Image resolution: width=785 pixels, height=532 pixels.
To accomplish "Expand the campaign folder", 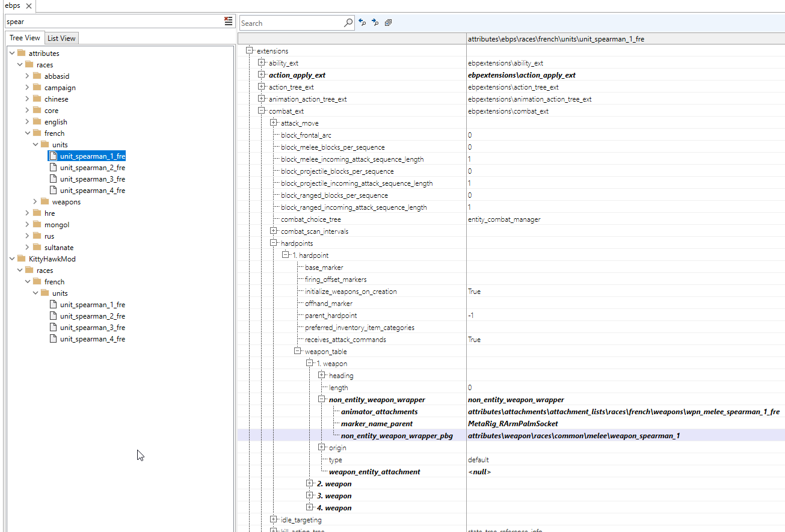I will pos(28,87).
